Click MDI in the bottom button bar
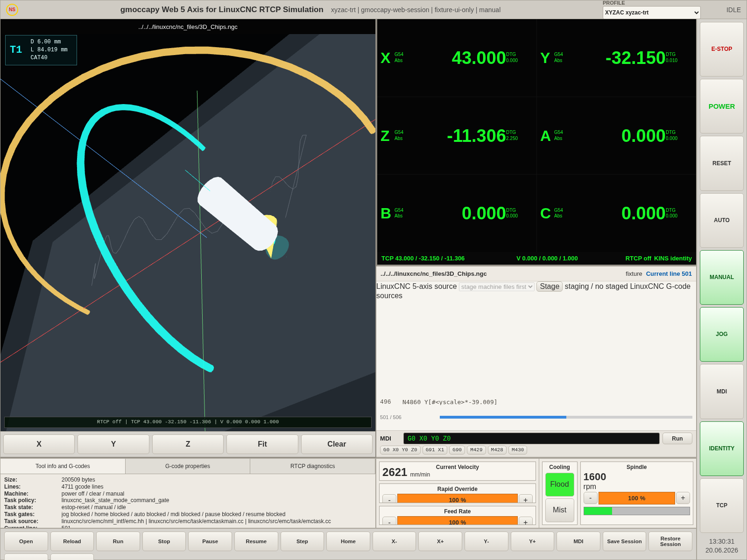Image resolution: width=747 pixels, height=560 pixels. 578,541
